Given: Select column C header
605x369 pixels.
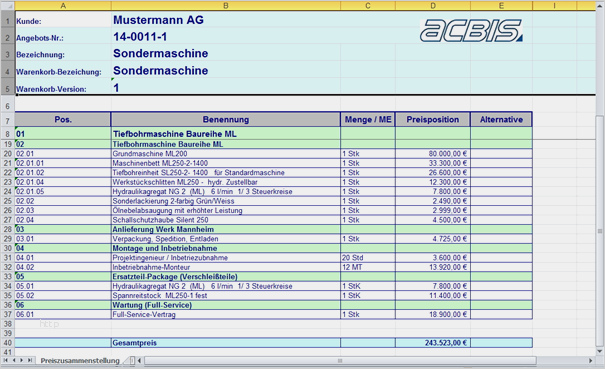Looking at the screenshot, I should click(368, 5).
